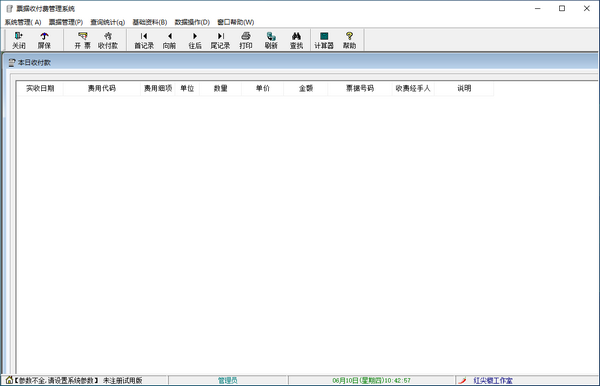Open the 查询统计(q) menu
Image resolution: width=600 pixels, height=386 pixels.
click(108, 22)
